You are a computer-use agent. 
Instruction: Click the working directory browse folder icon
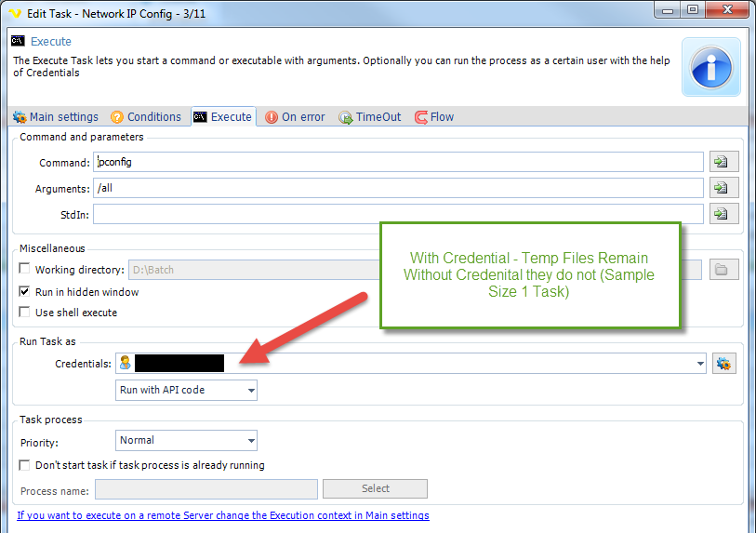(x=723, y=270)
